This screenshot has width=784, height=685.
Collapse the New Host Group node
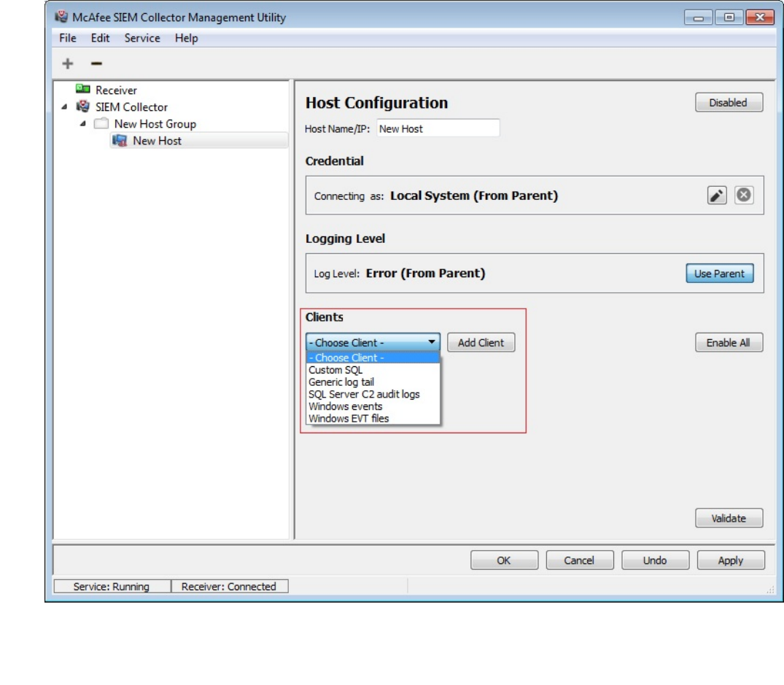click(83, 123)
